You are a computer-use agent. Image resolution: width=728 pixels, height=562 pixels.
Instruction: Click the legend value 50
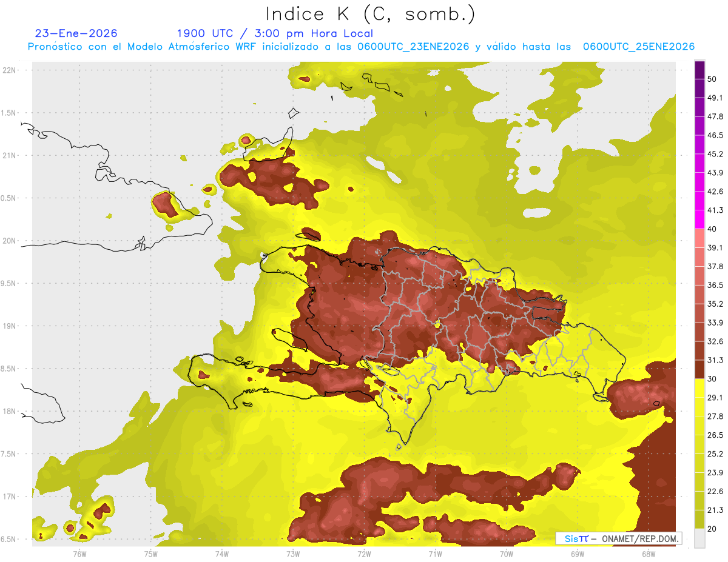713,79
